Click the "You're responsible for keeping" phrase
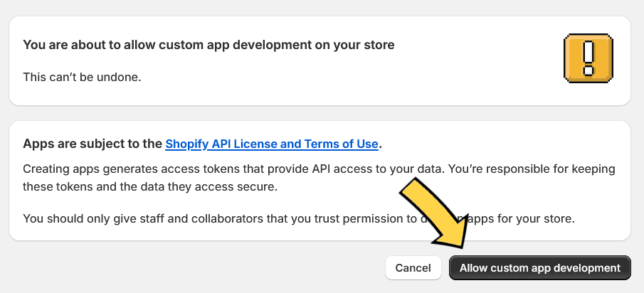This screenshot has height=293, width=644. [x=532, y=169]
